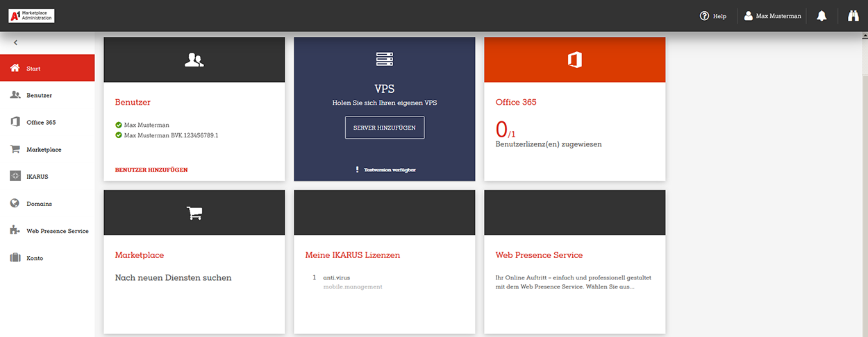Click the A1 Marketplace Administration logo
The height and width of the screenshot is (337, 868).
pos(31,15)
